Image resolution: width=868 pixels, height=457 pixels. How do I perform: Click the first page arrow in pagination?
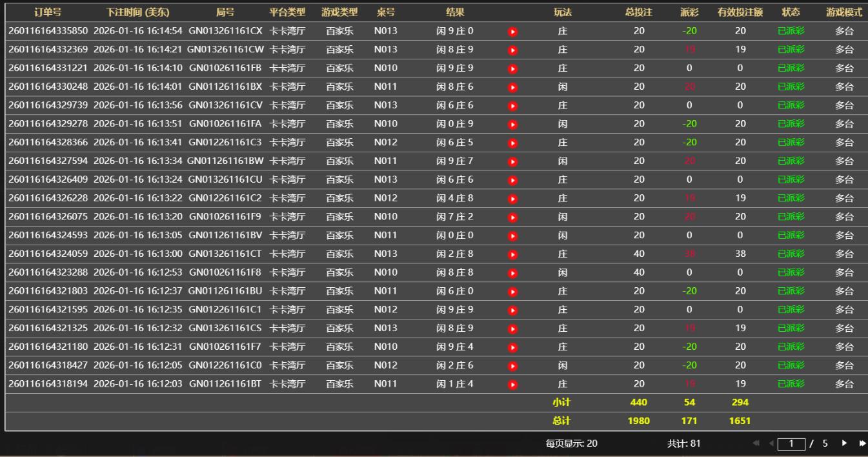coord(757,443)
